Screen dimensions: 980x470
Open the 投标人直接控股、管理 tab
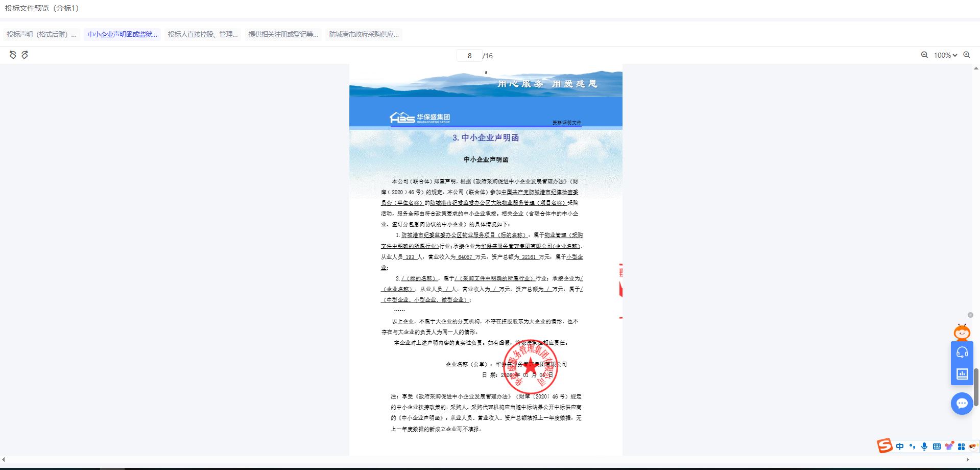(203, 34)
